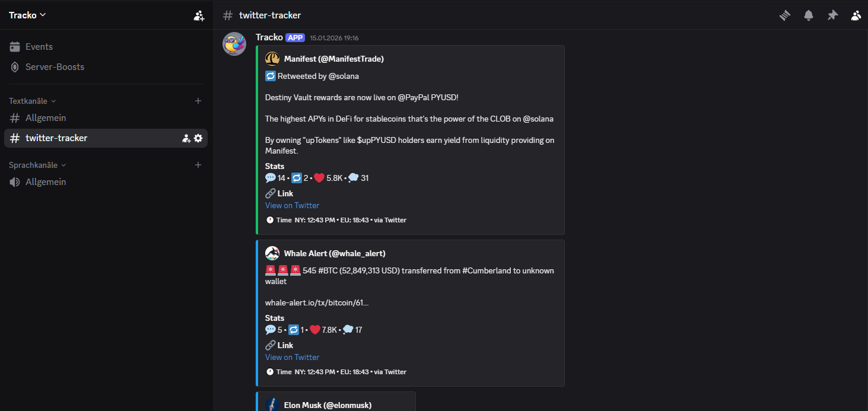The height and width of the screenshot is (411, 868).
Task: Collapse the Textkanäle category
Action: (33, 101)
